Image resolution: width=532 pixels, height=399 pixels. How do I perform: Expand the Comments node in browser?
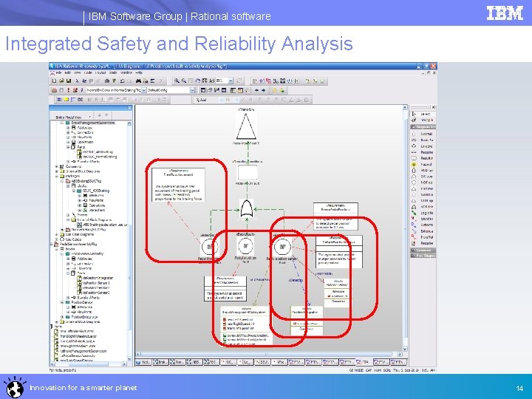coord(57,166)
